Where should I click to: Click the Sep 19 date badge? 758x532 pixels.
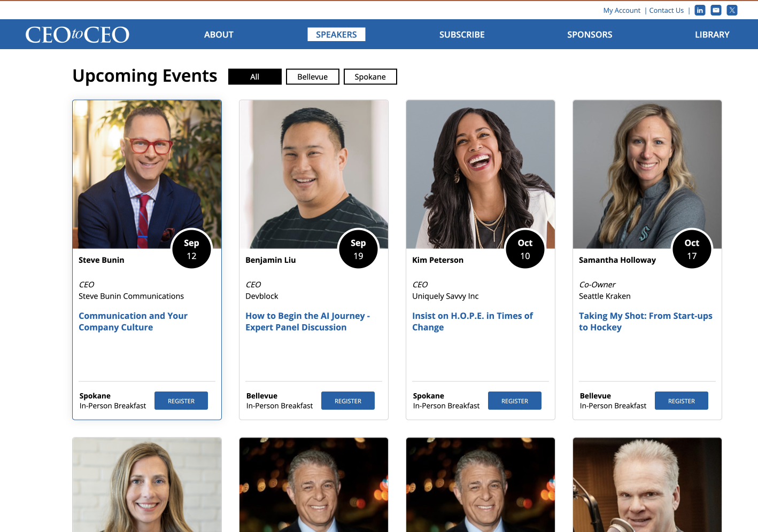coord(358,249)
